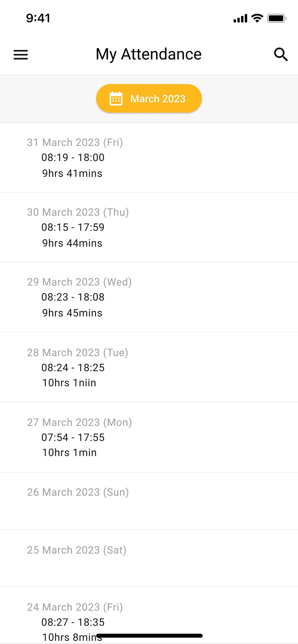This screenshot has height=644, width=298.
Task: Click the calendar icon in month button
Action: tap(116, 99)
